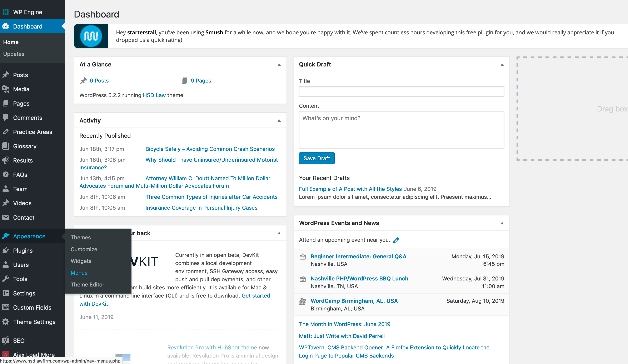The image size is (628, 364).
Task: Click the pencil icon to edit event location
Action: (x=396, y=240)
